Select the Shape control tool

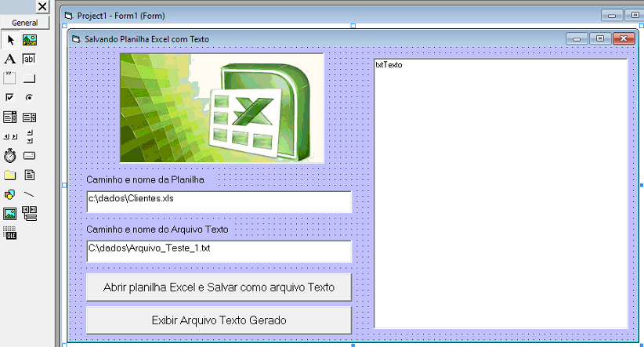10,194
